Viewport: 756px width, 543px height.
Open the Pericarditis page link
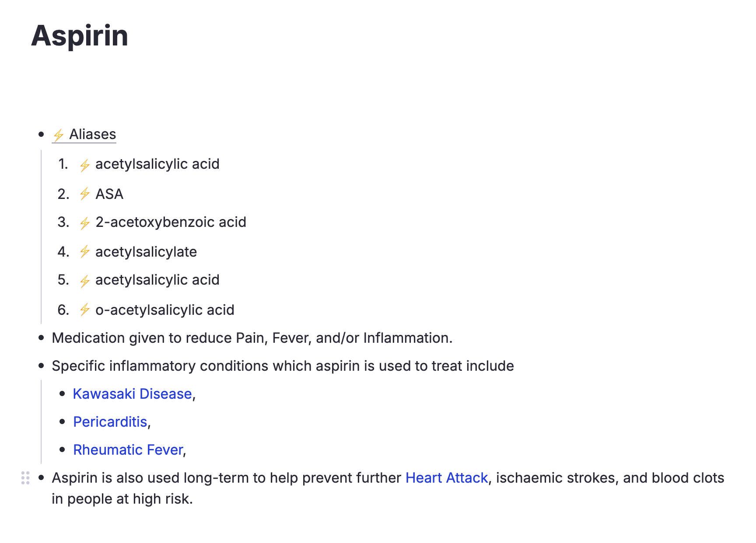tap(110, 422)
